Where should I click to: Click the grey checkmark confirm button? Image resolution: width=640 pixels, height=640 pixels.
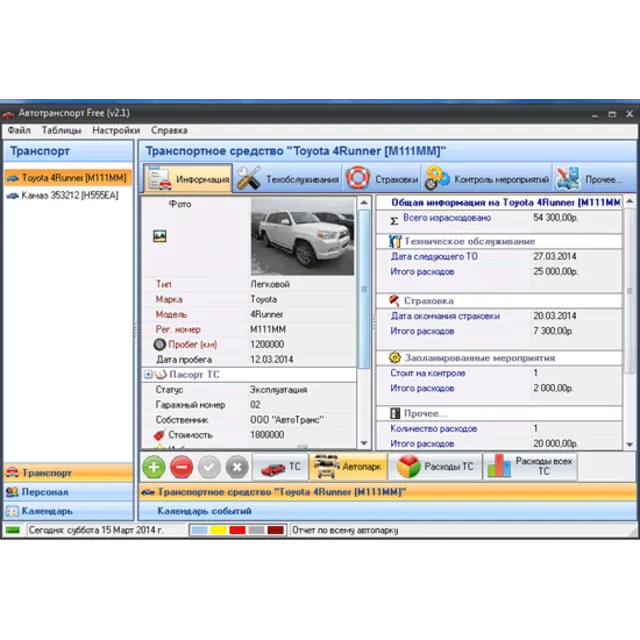209,467
